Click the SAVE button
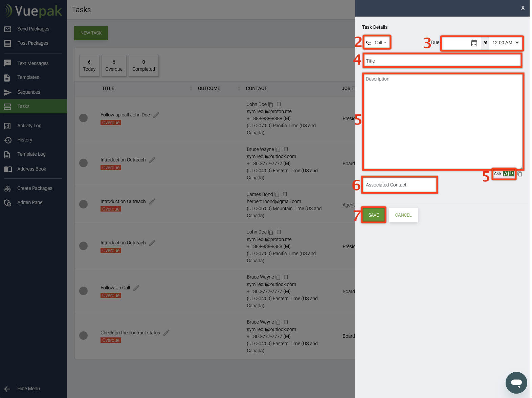This screenshot has height=398, width=532. point(373,215)
